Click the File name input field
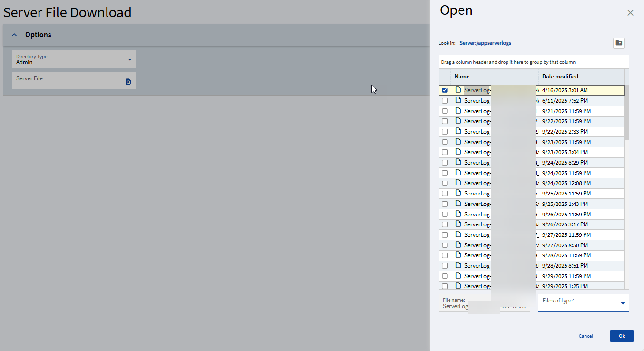 (484, 303)
